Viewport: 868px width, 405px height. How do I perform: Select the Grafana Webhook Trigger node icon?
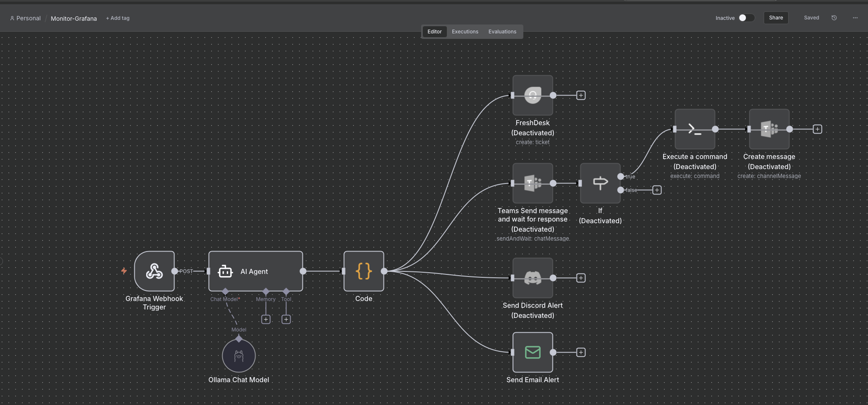[154, 271]
